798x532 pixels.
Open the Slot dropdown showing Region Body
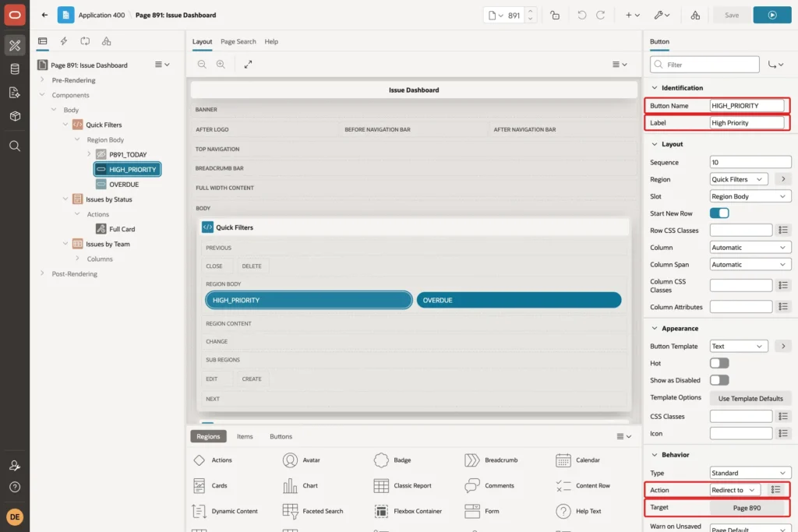750,196
